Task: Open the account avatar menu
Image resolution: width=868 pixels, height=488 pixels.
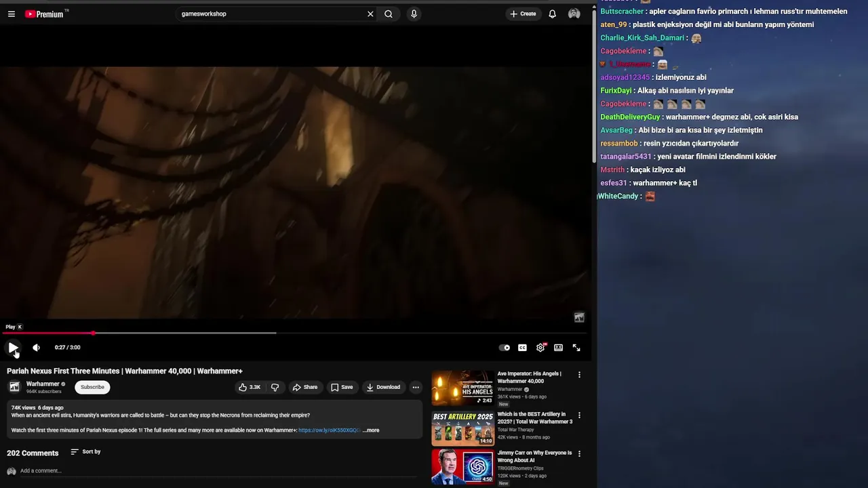Action: pyautogui.click(x=574, y=14)
